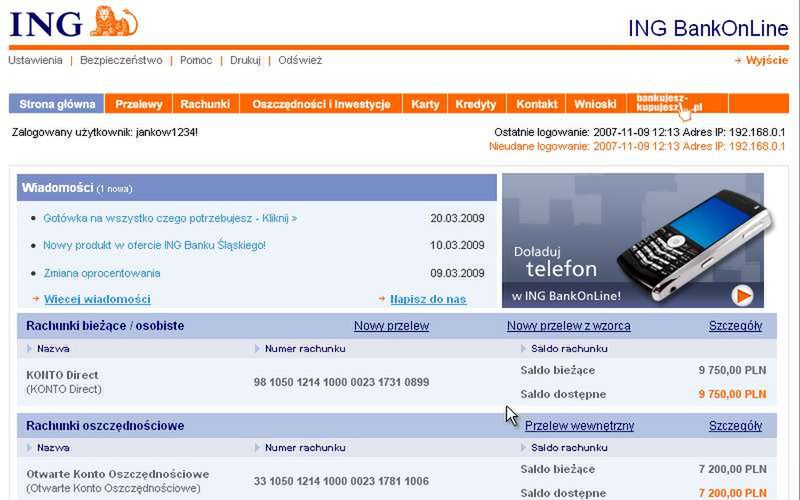Open message 'Gotówka na wszystko czego potrzebujesz'
This screenshot has width=800, height=500.
click(170, 218)
